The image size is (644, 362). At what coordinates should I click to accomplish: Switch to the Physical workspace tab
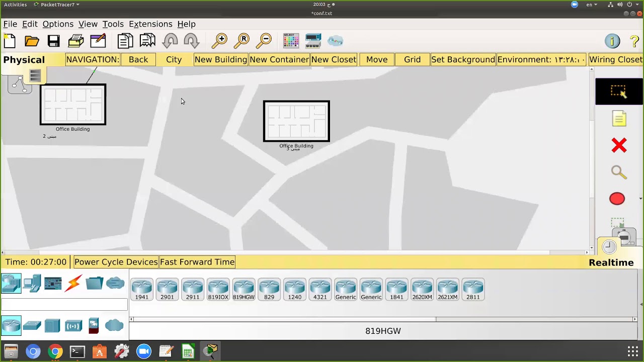coord(24,60)
